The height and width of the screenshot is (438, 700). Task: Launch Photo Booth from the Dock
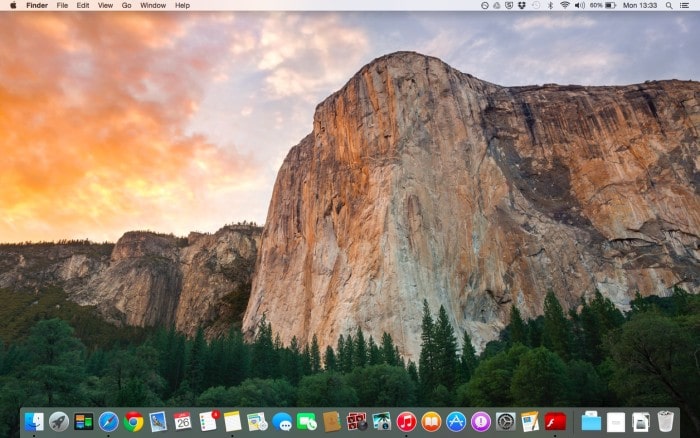357,421
